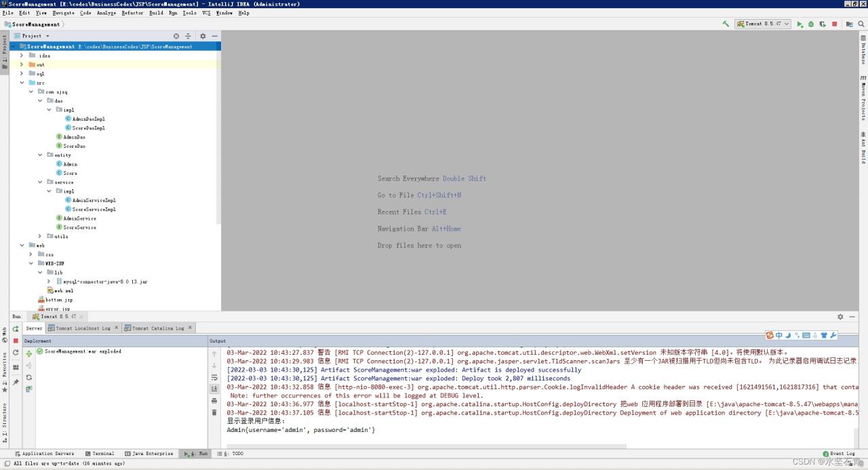Print output using printer icon

(214, 401)
